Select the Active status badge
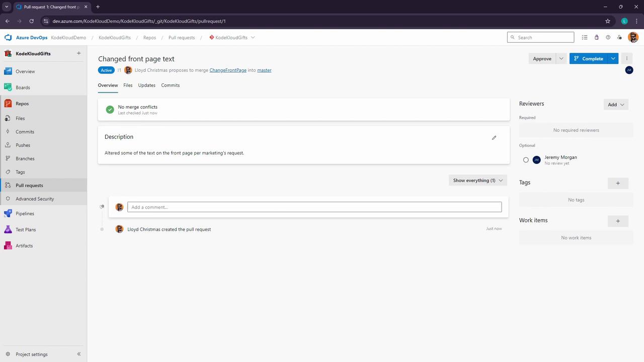The width and height of the screenshot is (644, 362). [106, 70]
